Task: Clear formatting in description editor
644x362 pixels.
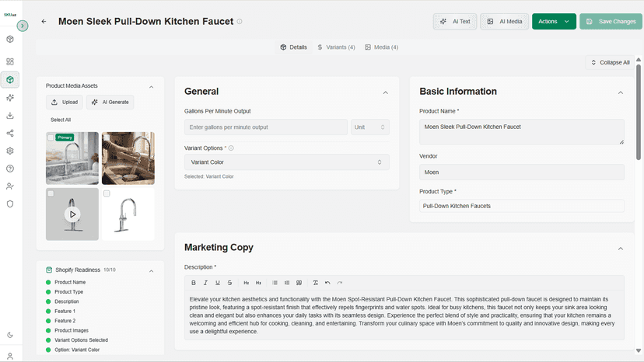Action: coord(316,283)
